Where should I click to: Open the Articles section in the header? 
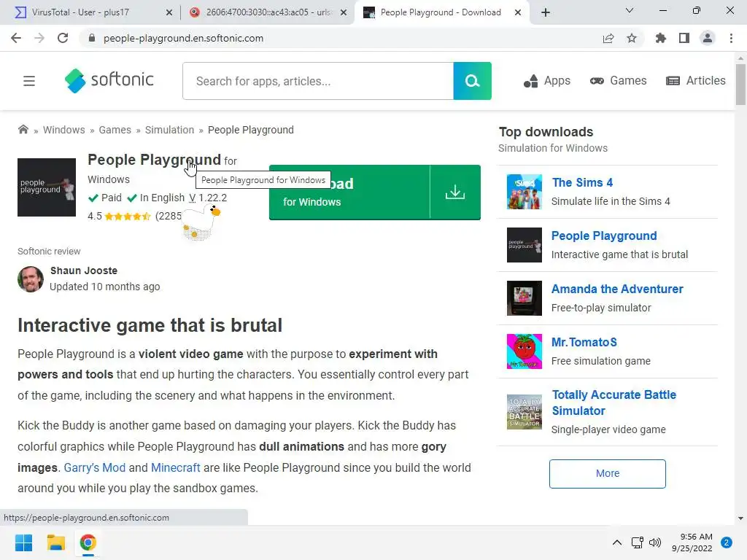coord(695,81)
